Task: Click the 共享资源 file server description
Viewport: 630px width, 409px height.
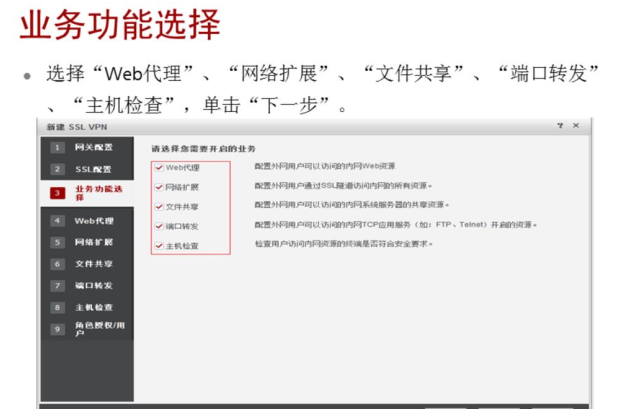Action: pyautogui.click(x=352, y=205)
